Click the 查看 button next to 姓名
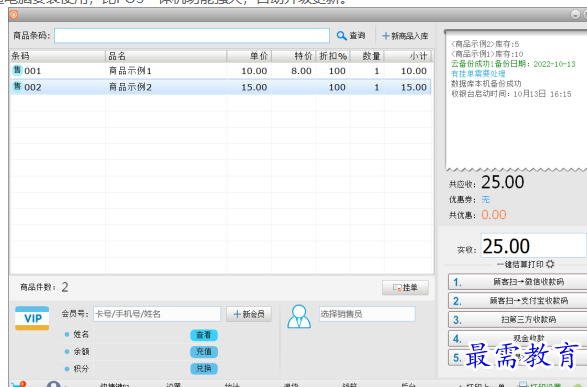Screen dimensions: 587x387 pos(204,335)
